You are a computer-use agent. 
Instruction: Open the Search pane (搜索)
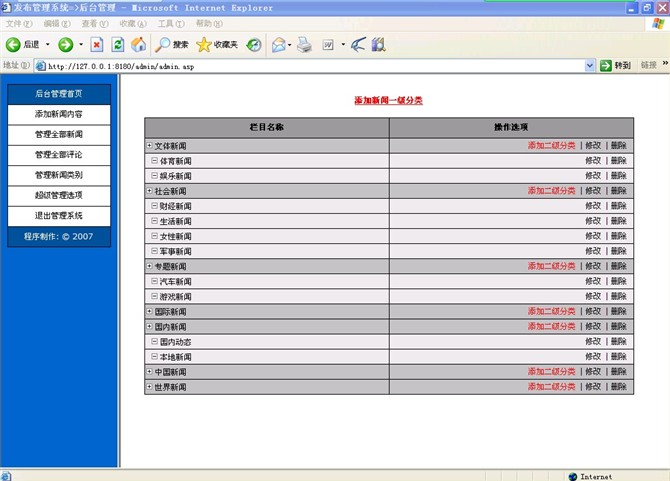172,44
